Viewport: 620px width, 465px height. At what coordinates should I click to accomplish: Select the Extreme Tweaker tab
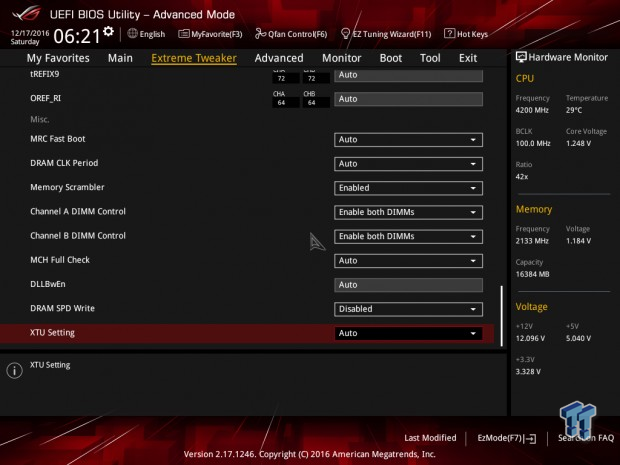194,58
